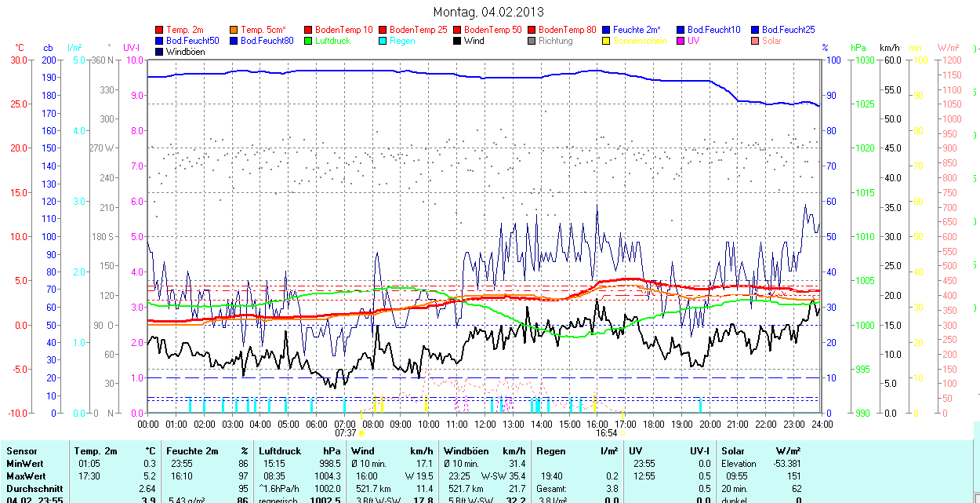Click the Luftdruck column header in table

point(280,451)
